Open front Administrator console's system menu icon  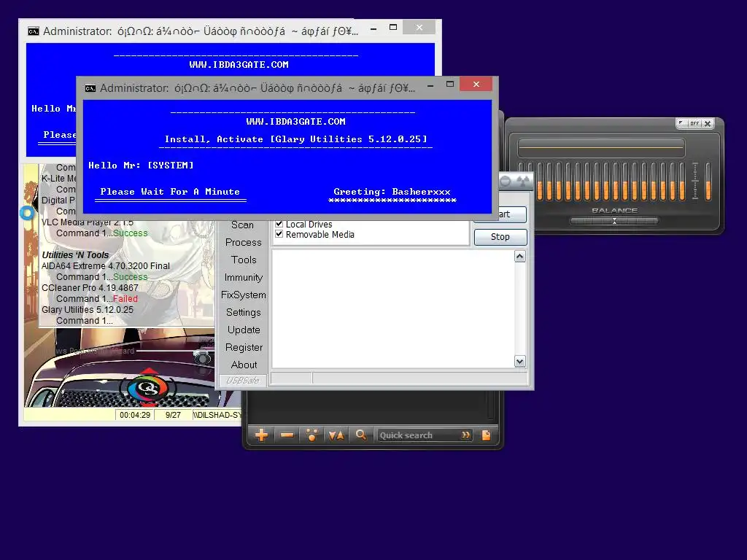click(x=90, y=88)
